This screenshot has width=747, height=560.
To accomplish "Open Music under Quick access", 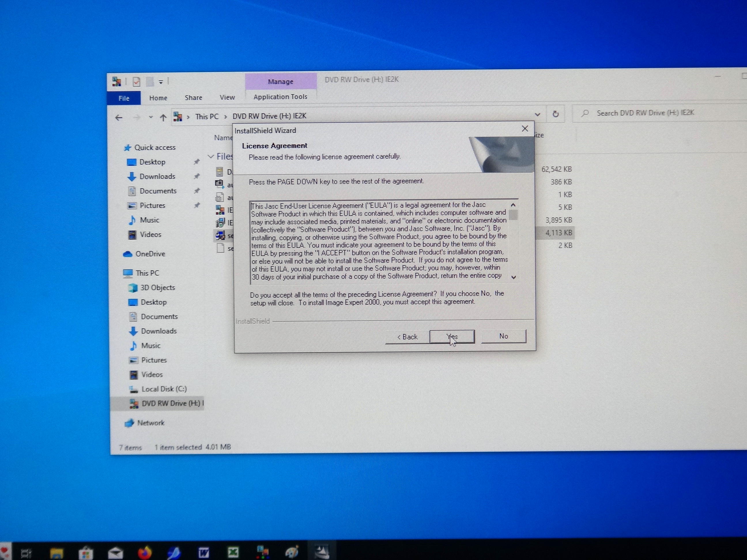I will [x=149, y=220].
